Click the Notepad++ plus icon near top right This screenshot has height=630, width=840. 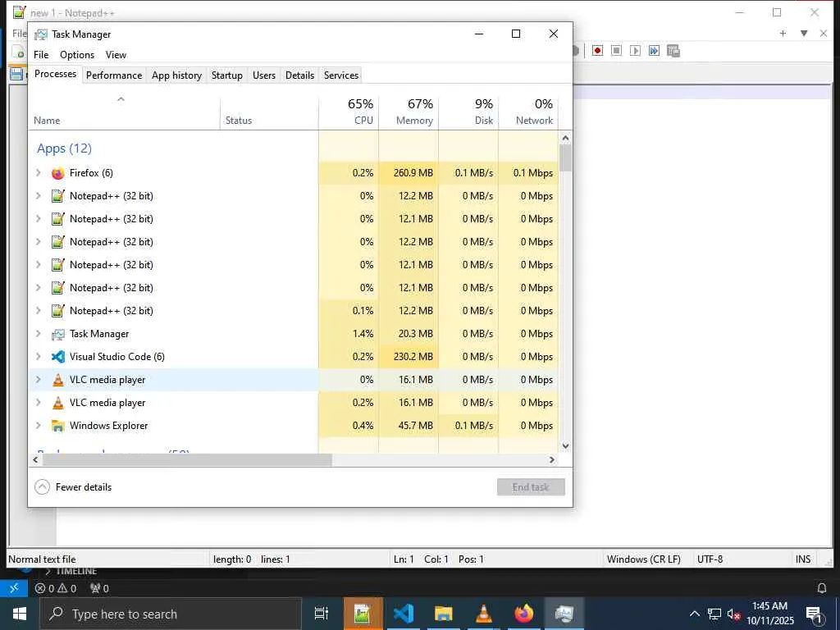[783, 33]
